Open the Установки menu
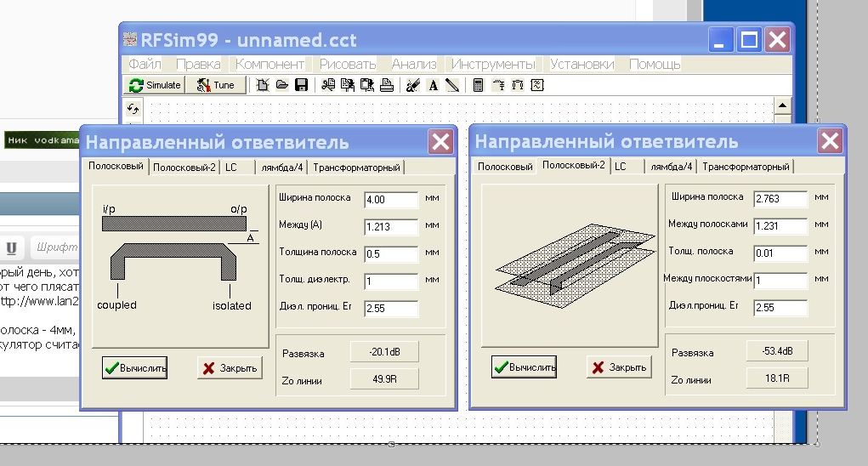The width and height of the screenshot is (868, 466). [x=582, y=64]
